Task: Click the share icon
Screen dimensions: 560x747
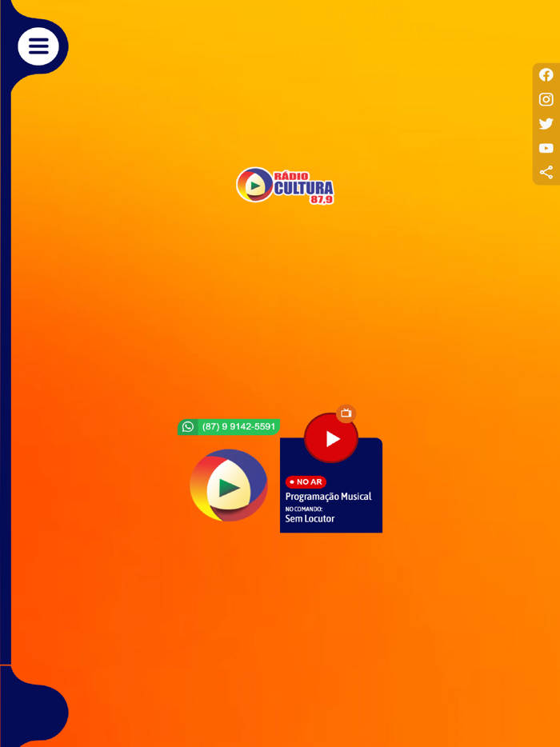Action: [x=546, y=173]
